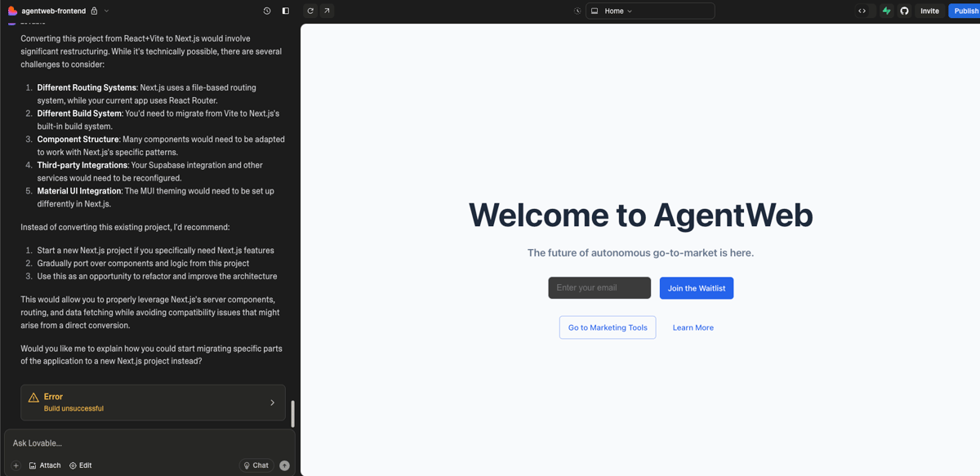Click the Enter your email field
980x476 pixels.
pyautogui.click(x=599, y=287)
